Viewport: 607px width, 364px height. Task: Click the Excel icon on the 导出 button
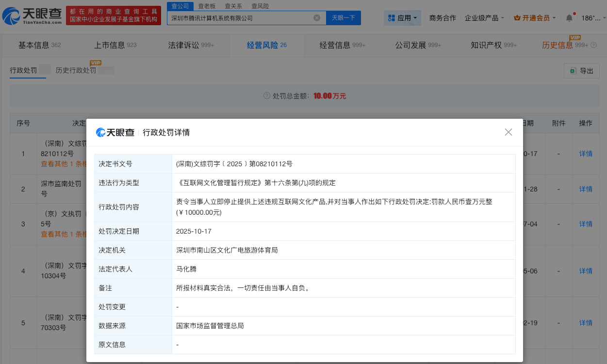click(574, 71)
